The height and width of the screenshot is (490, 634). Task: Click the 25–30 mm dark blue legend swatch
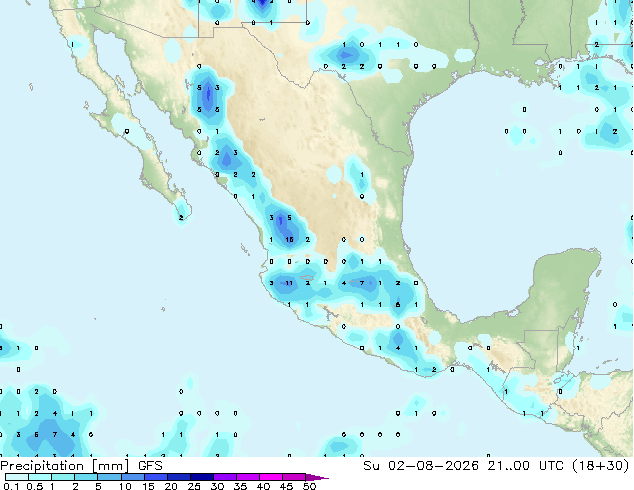click(202, 477)
